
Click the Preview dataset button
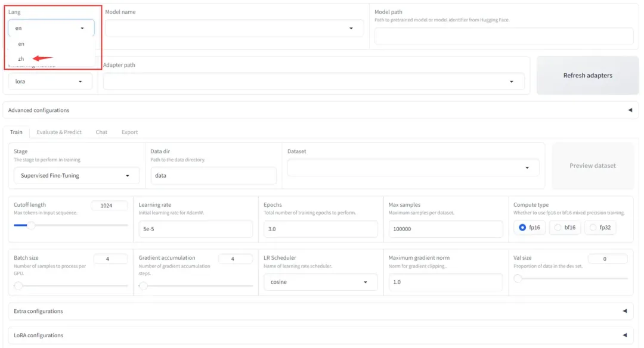(592, 166)
